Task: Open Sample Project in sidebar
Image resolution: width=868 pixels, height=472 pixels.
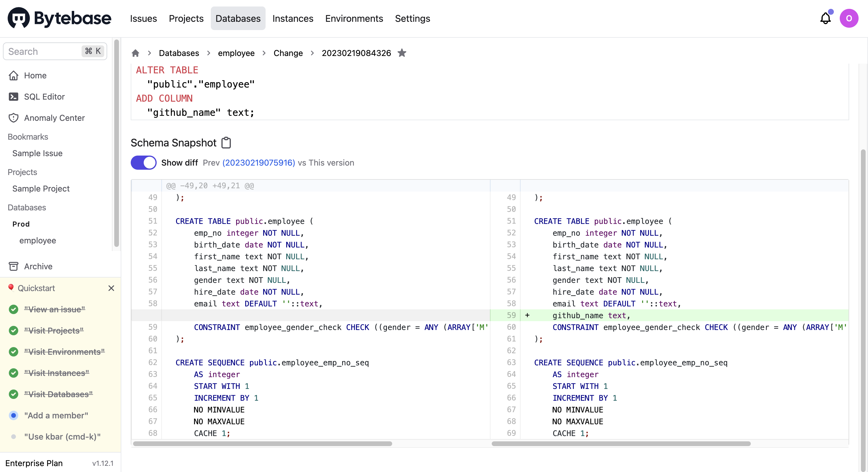Action: (41, 189)
